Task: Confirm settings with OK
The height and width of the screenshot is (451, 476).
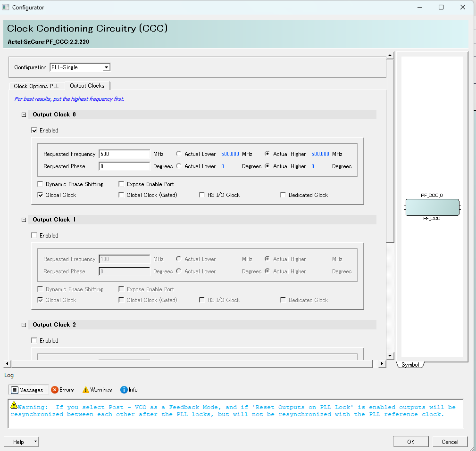Action: (x=410, y=442)
